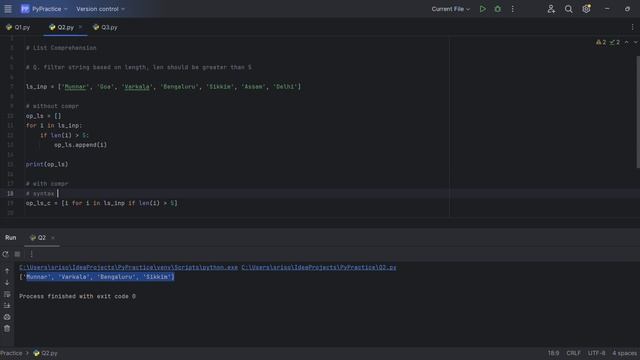
Task: Run the current file with green play button
Action: point(482,9)
